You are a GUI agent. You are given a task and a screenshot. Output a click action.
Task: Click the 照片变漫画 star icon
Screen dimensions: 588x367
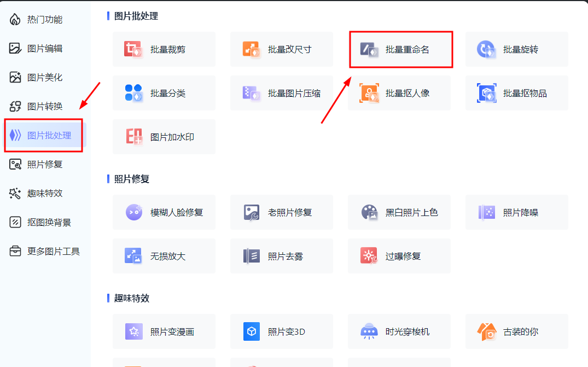pyautogui.click(x=134, y=331)
